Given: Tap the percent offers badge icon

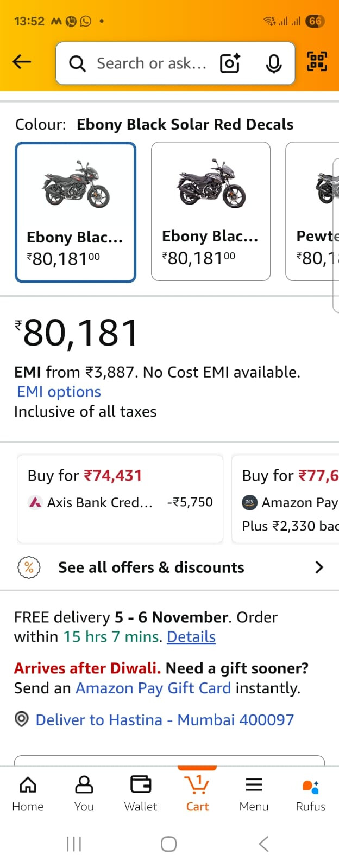Looking at the screenshot, I should 29,567.
